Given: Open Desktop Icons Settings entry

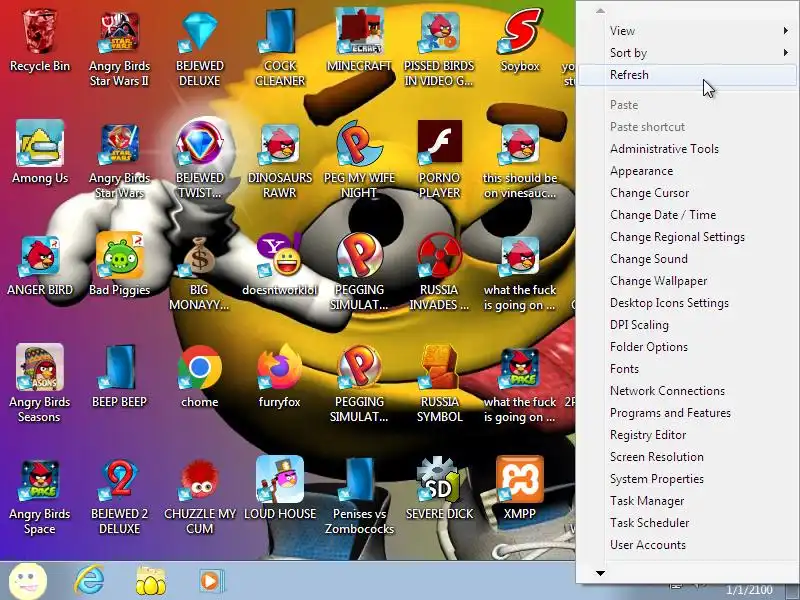Looking at the screenshot, I should tap(688, 302).
